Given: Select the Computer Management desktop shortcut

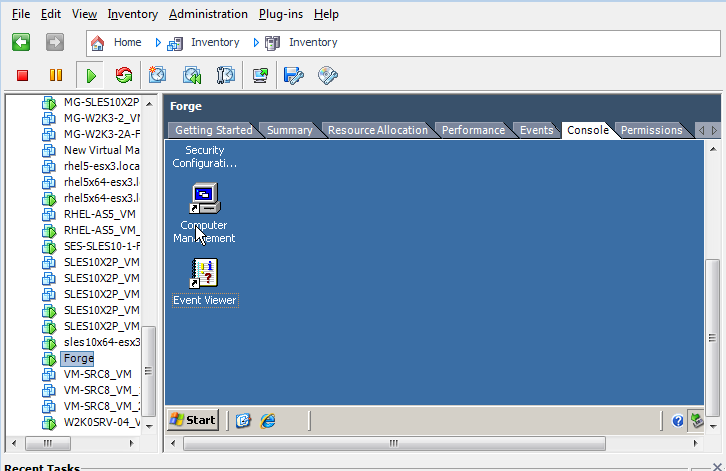Looking at the screenshot, I should [x=204, y=213].
